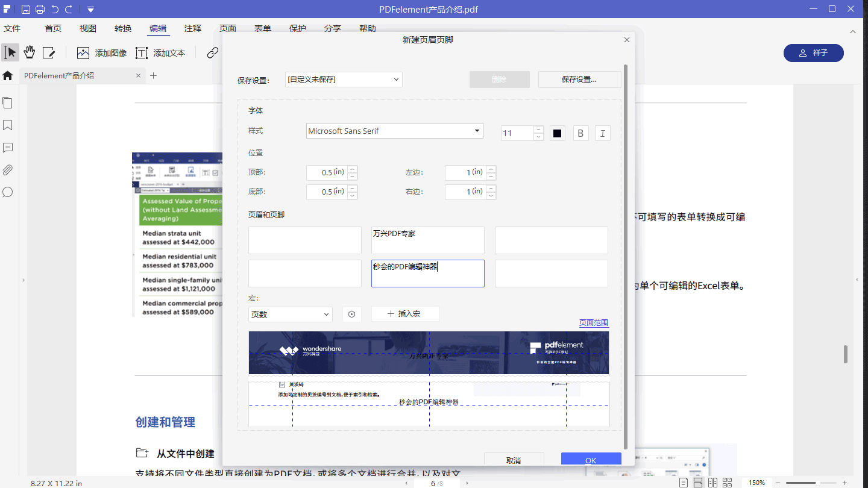Click the 添加文本 add text tool

click(x=160, y=53)
